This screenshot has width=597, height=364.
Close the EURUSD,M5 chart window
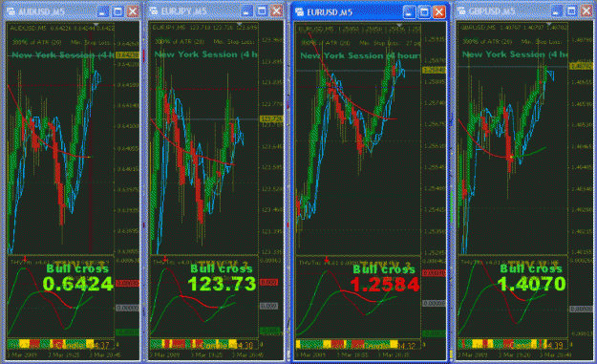(x=439, y=12)
